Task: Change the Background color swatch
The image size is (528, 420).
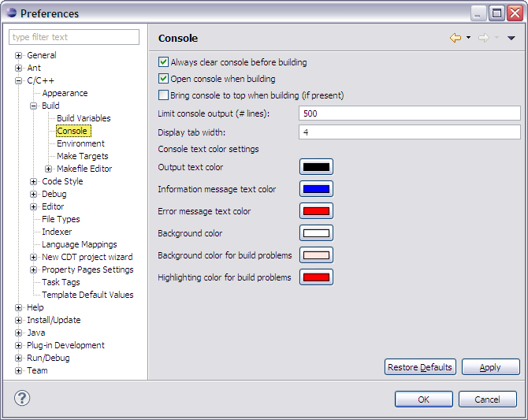Action: click(316, 233)
